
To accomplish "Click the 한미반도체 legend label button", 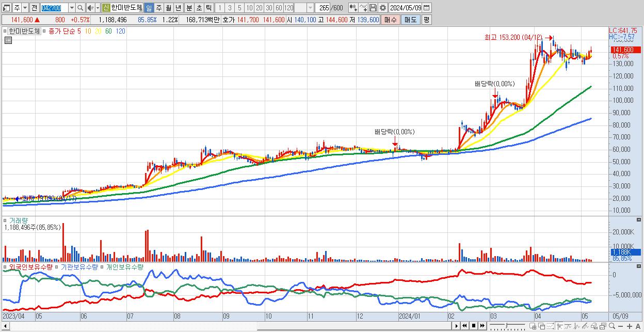I will point(24,31).
